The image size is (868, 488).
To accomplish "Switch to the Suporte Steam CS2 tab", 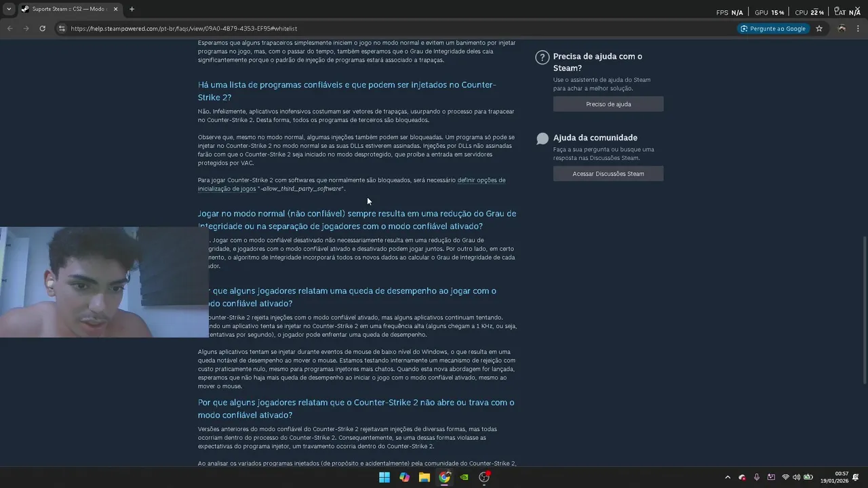I will point(70,9).
